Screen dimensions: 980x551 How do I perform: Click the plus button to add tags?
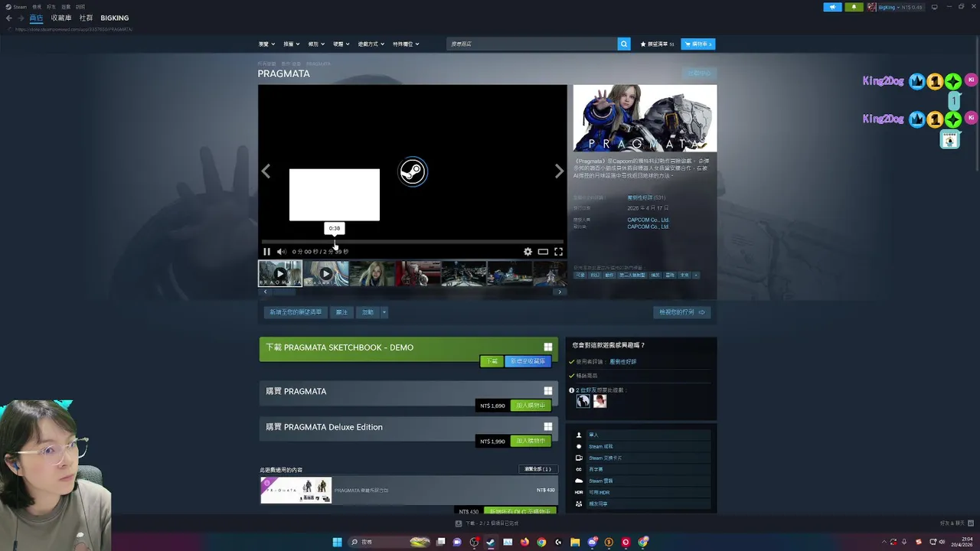[x=695, y=275]
